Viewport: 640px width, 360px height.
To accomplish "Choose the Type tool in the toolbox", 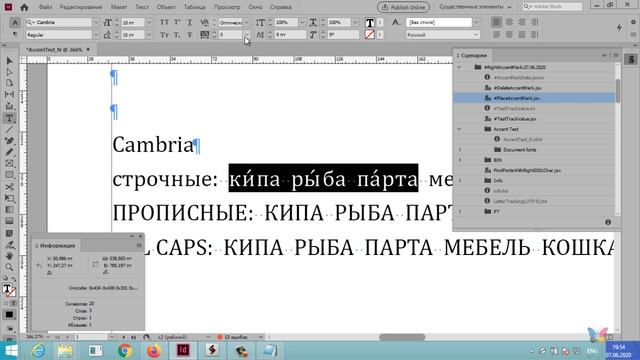I will [9, 118].
